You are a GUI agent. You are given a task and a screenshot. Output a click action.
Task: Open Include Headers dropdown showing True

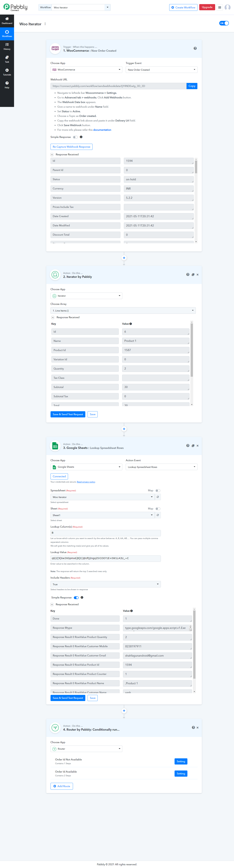pyautogui.click(x=105, y=584)
